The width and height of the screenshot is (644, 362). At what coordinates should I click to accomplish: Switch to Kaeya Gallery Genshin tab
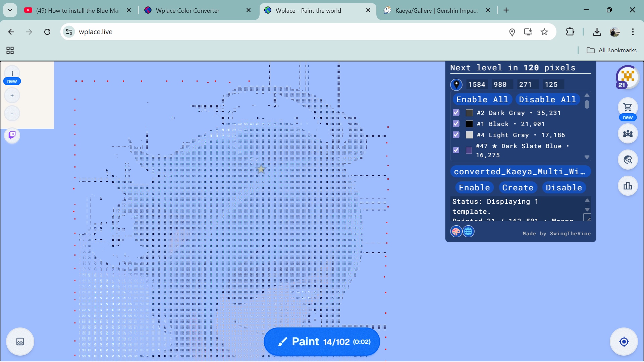pos(436,10)
